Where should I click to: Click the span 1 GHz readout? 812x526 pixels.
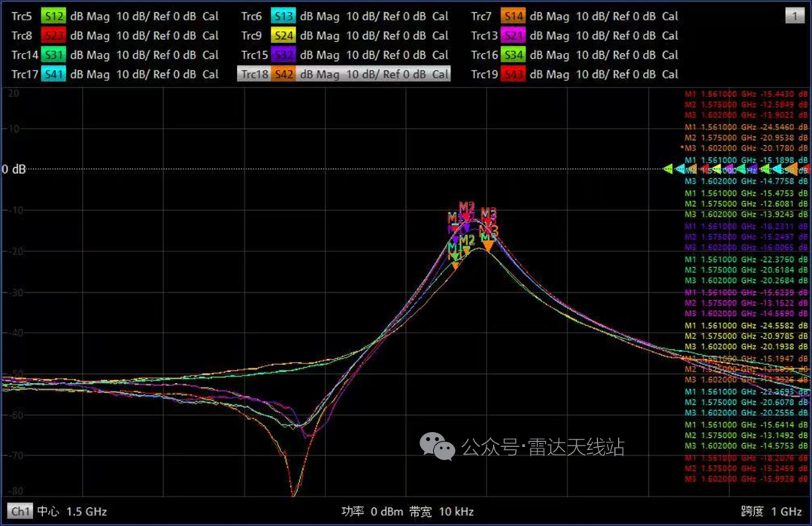771,512
